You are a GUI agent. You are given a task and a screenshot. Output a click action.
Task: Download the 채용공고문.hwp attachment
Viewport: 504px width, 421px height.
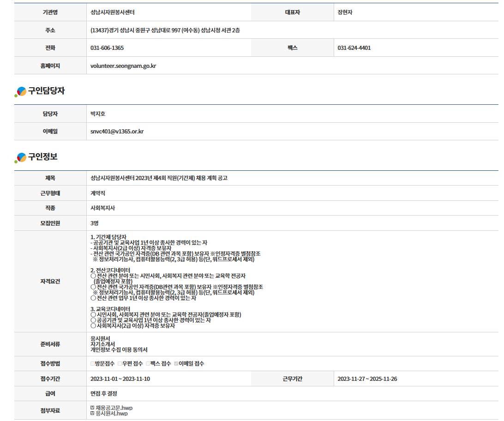tap(114, 408)
